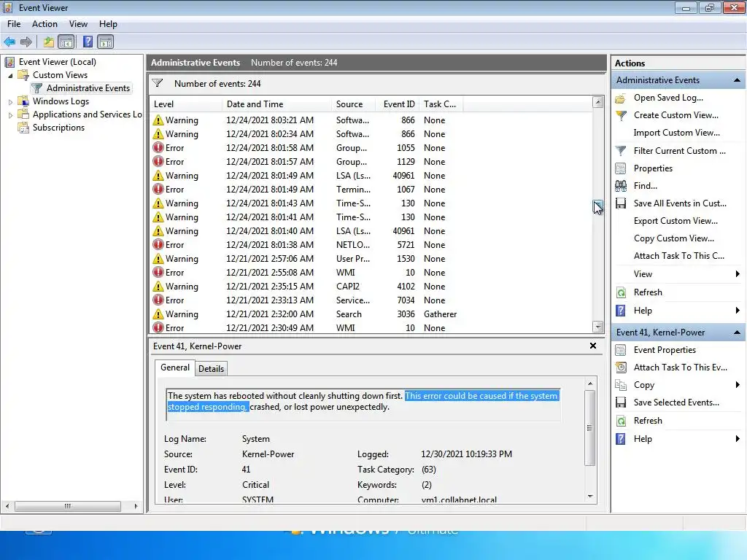This screenshot has width=747, height=560.
Task: Click the Copy icon in Event 41 actions
Action: click(621, 385)
